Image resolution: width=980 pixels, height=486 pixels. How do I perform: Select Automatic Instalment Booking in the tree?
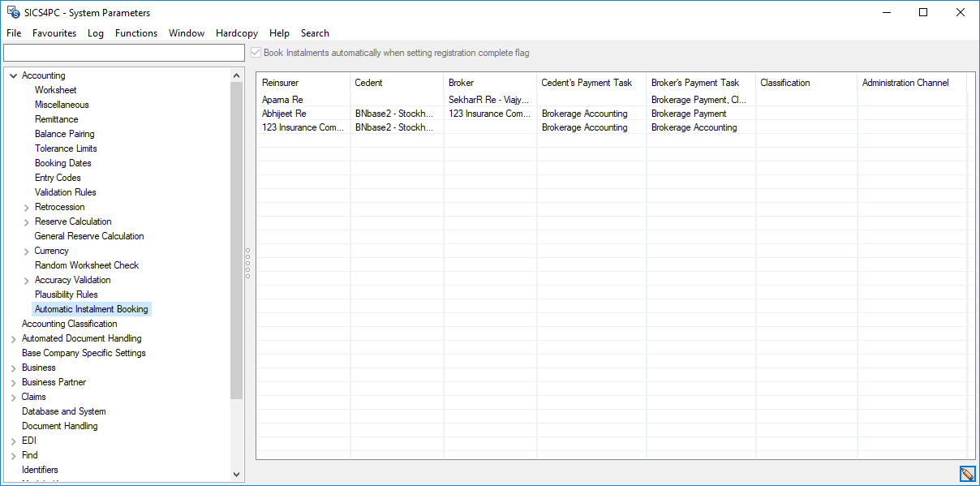click(91, 309)
